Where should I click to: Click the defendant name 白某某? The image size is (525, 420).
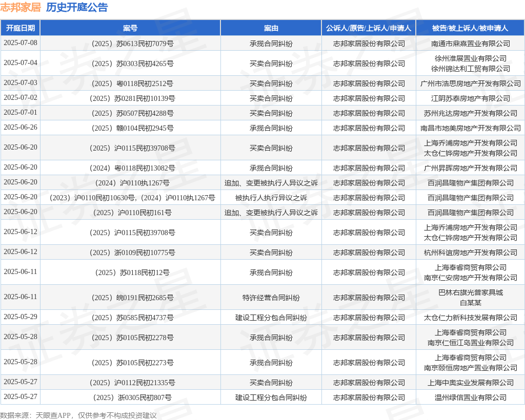(x=471, y=303)
